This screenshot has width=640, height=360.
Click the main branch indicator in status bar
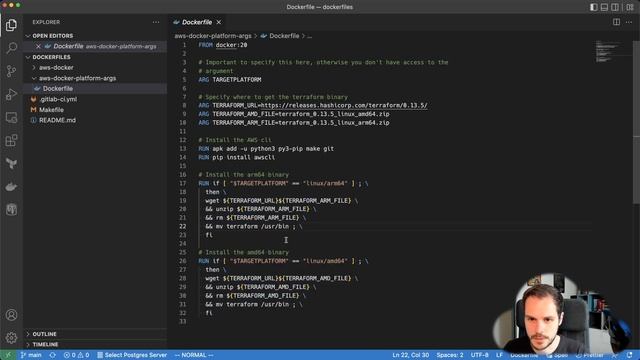(31, 355)
